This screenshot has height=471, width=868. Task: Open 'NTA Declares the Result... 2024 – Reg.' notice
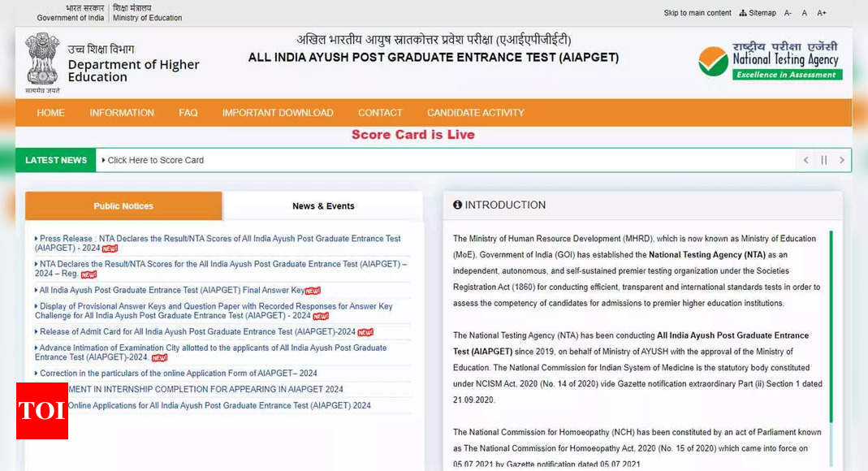point(221,269)
